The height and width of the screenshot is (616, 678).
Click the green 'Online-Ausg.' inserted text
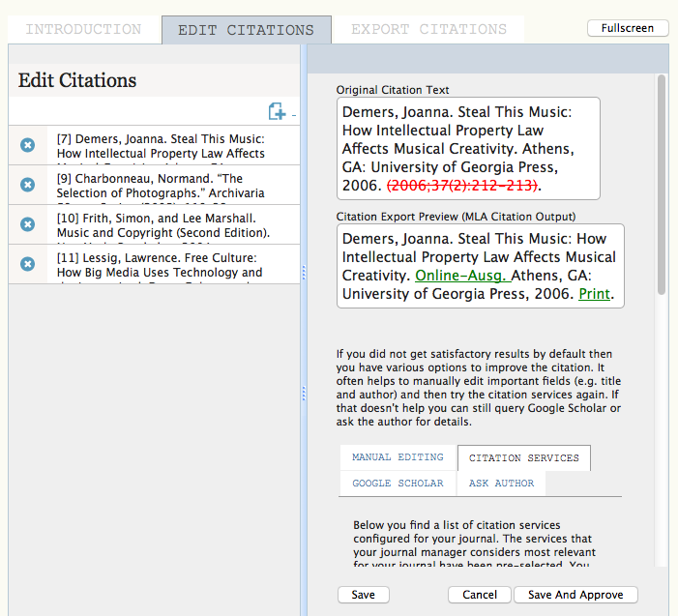coord(462,276)
